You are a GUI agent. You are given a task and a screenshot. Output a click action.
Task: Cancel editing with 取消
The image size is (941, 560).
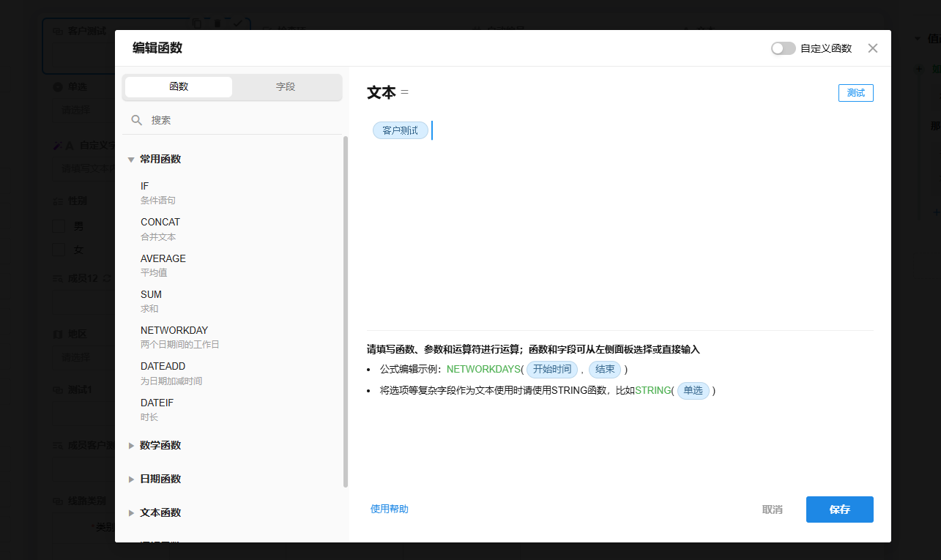pyautogui.click(x=772, y=509)
